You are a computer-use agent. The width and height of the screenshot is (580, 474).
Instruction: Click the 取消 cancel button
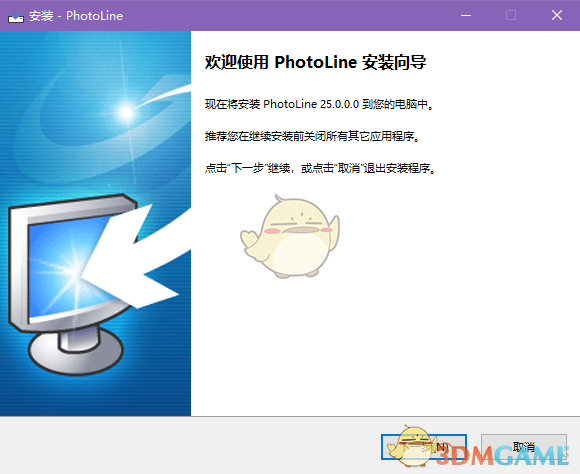(x=524, y=447)
